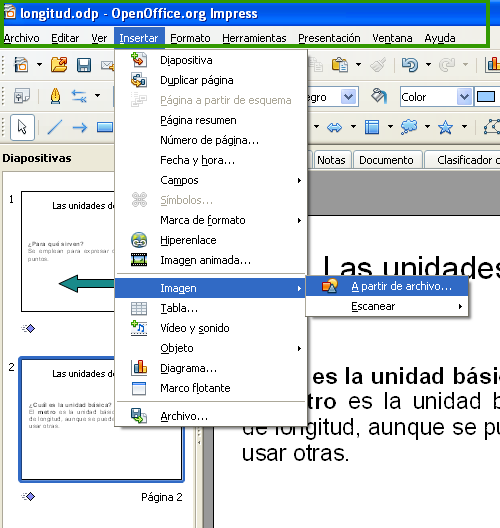Open the Editar menu
Viewport: 500px width, 528px height.
click(x=65, y=38)
